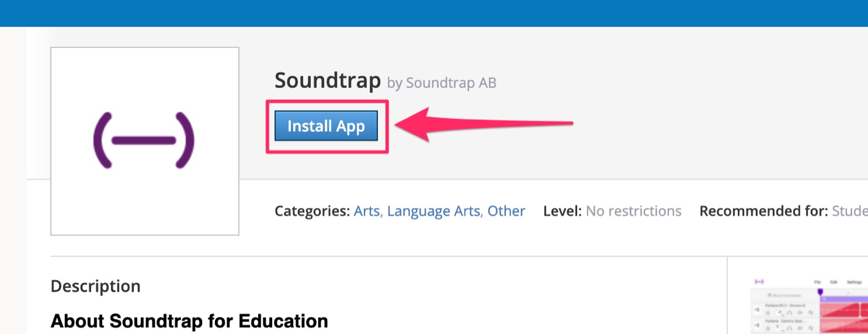Click the Description section heading

[x=95, y=286]
